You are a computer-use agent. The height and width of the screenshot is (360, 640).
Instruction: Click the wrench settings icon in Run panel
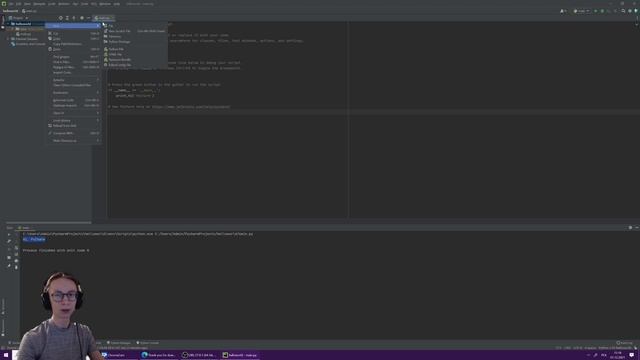9,241
